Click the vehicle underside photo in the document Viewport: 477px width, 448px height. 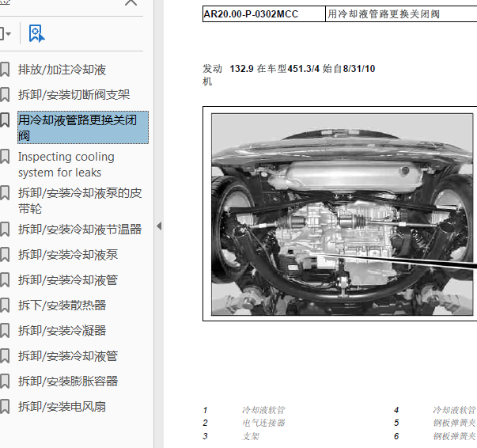coord(343,215)
